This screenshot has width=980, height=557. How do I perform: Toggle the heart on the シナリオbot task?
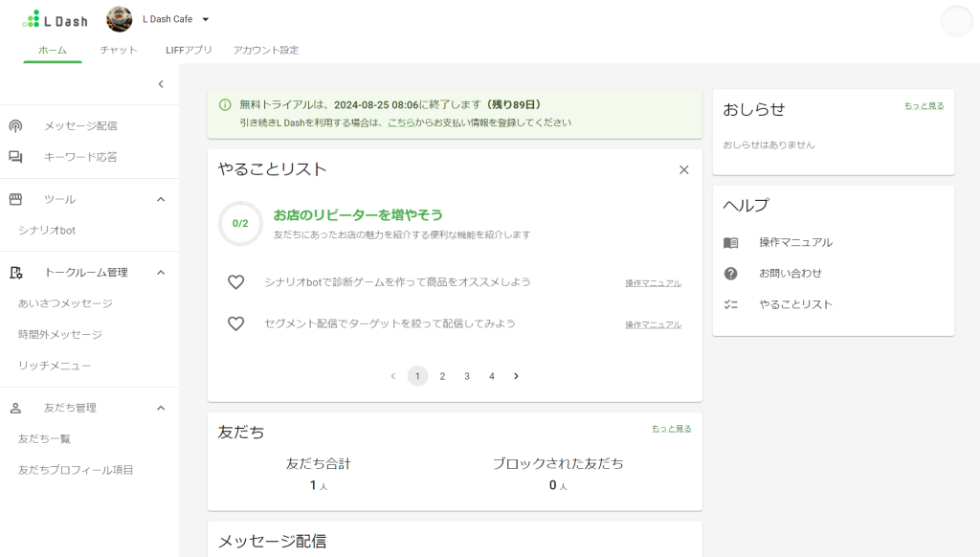pyautogui.click(x=235, y=282)
